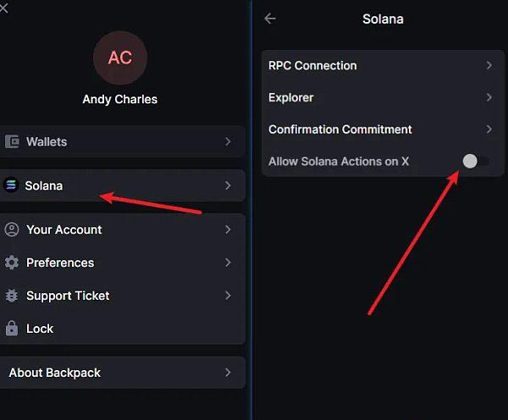
Task: Click the Solana logo icon
Action: [x=11, y=185]
